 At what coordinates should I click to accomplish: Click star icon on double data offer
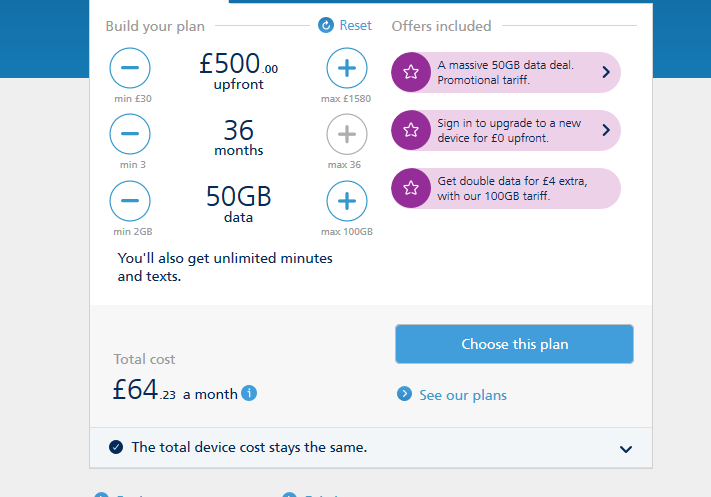(x=411, y=188)
